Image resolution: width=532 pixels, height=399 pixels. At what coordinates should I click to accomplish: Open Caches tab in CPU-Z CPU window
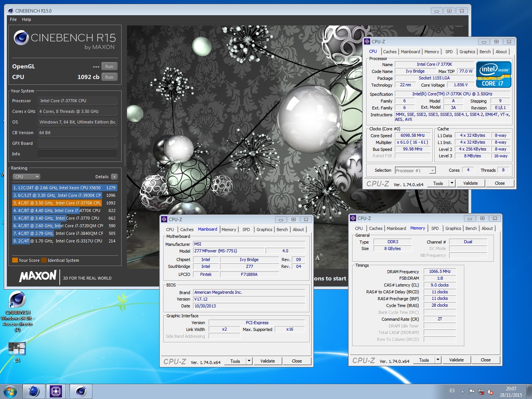click(x=390, y=52)
